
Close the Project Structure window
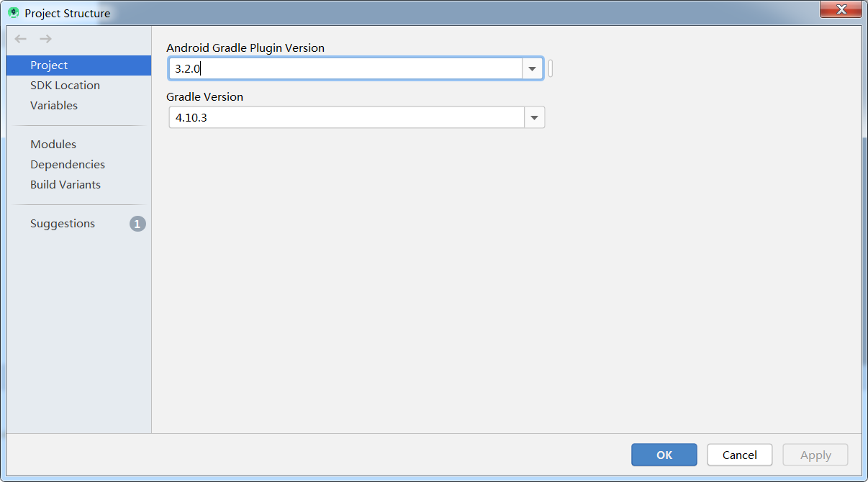841,9
